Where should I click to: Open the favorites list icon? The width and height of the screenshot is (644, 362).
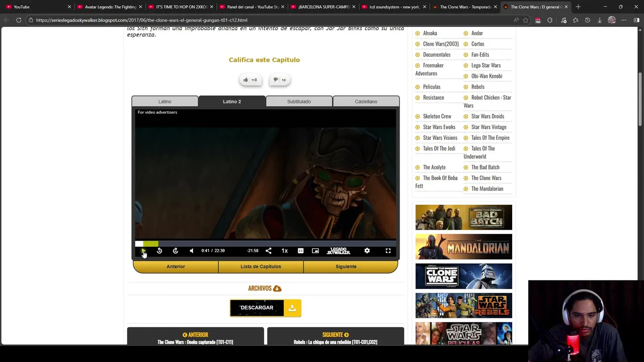(x=576, y=20)
